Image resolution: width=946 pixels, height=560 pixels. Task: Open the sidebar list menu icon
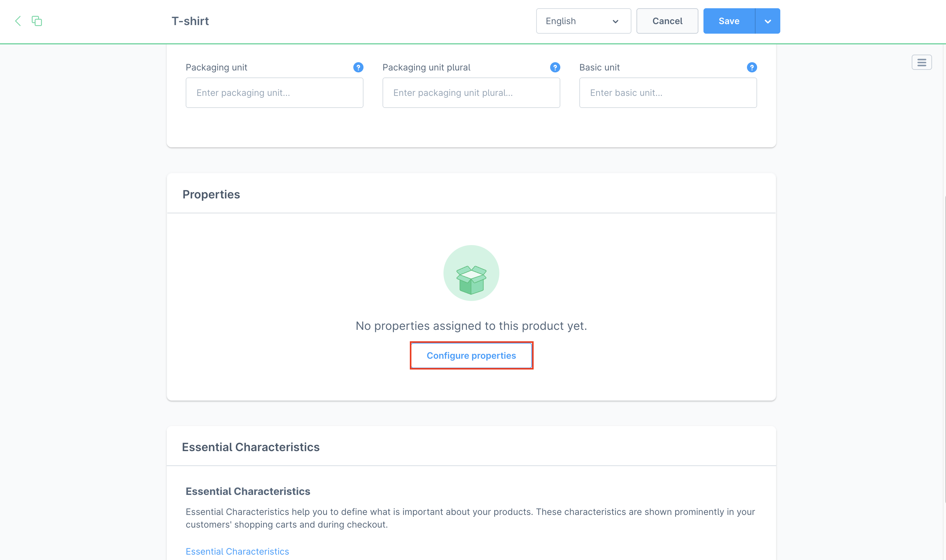[921, 62]
